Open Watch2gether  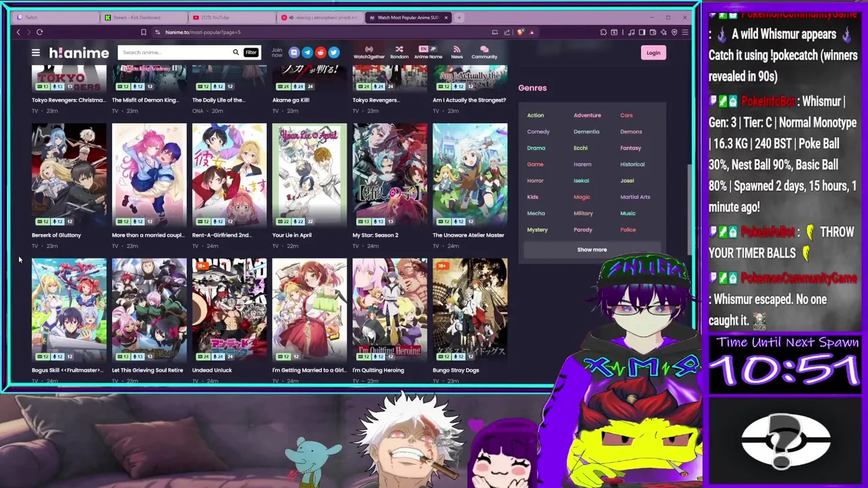point(369,52)
